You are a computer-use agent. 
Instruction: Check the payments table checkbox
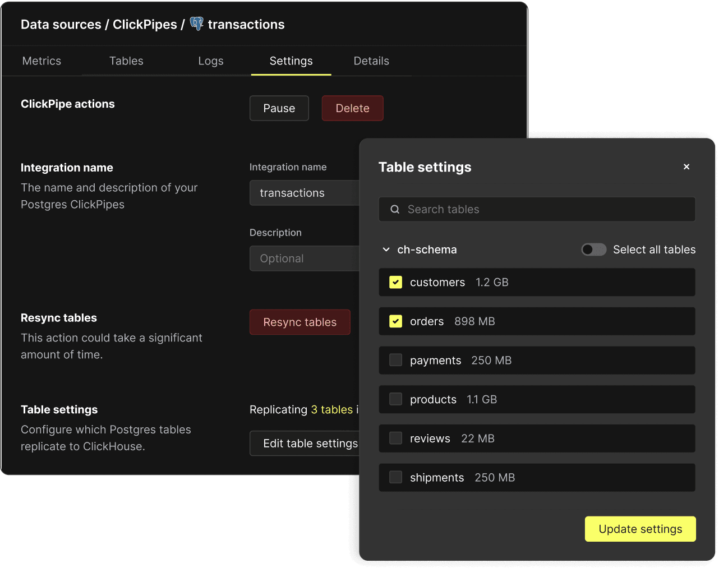click(x=396, y=360)
